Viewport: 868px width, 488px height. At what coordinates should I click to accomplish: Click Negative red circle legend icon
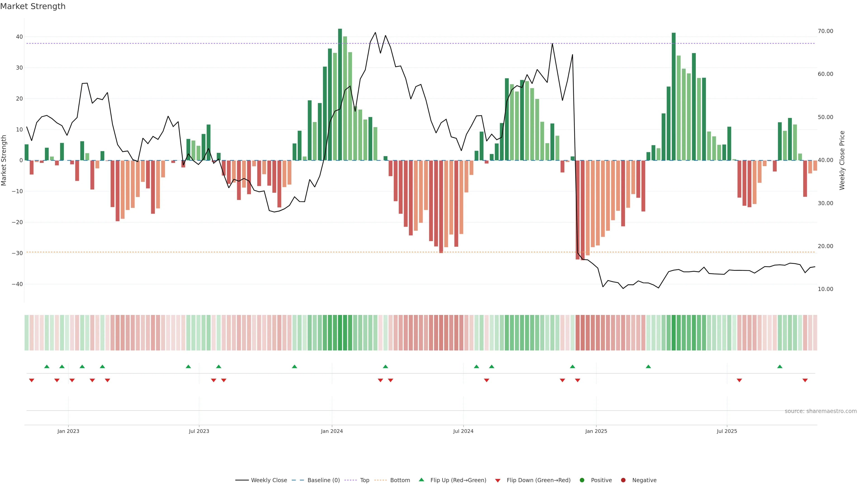coord(623,480)
